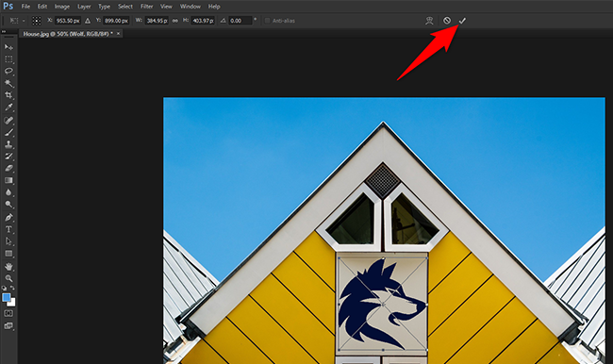Open the Filter menu
Screen dimensions: 613x364
tap(146, 7)
